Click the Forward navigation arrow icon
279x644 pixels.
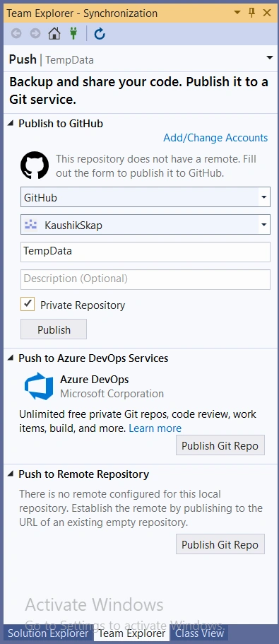point(35,33)
